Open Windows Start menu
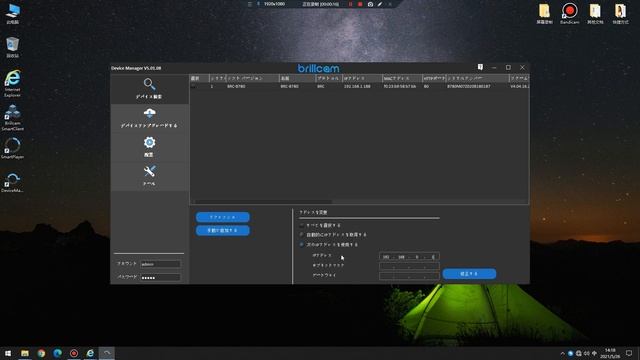The width and height of the screenshot is (640, 360). [x=8, y=353]
